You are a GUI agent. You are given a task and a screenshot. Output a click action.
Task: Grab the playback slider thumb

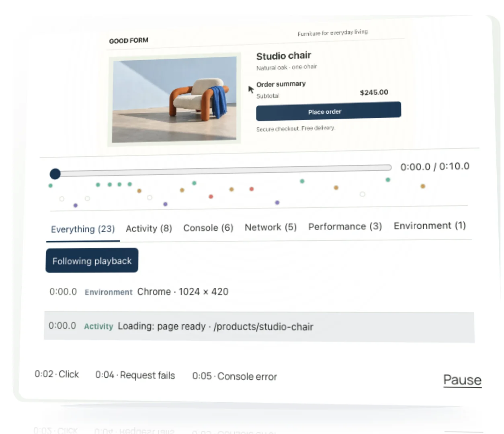[55, 174]
